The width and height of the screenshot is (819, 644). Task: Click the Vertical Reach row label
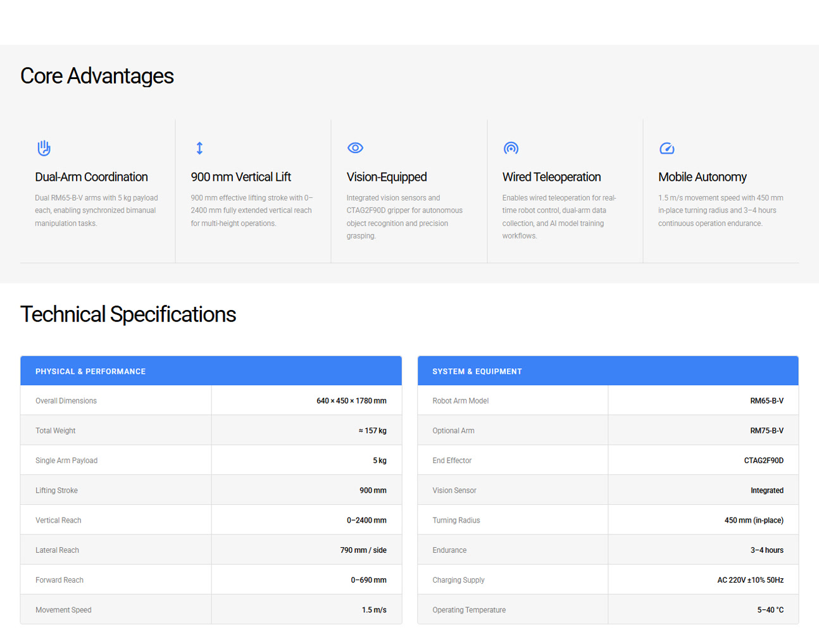click(58, 521)
